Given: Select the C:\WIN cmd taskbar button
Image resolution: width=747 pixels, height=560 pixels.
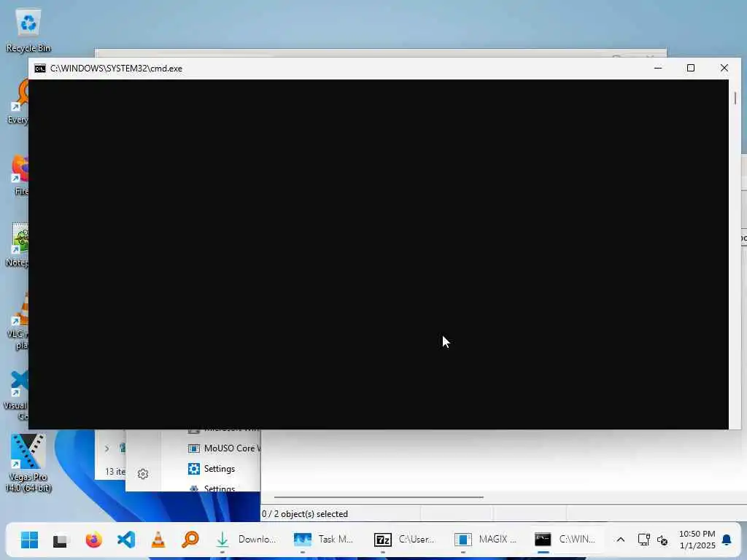Looking at the screenshot, I should click(x=565, y=540).
